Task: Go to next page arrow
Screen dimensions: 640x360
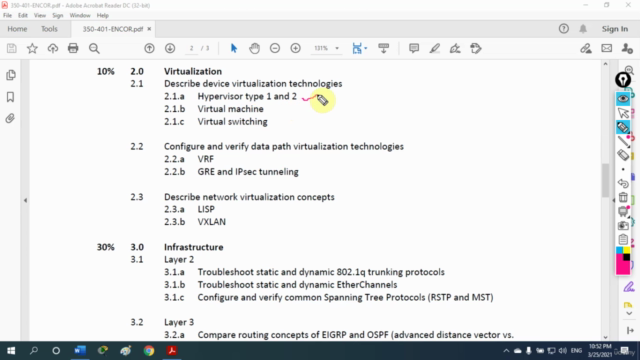Action: (170, 49)
